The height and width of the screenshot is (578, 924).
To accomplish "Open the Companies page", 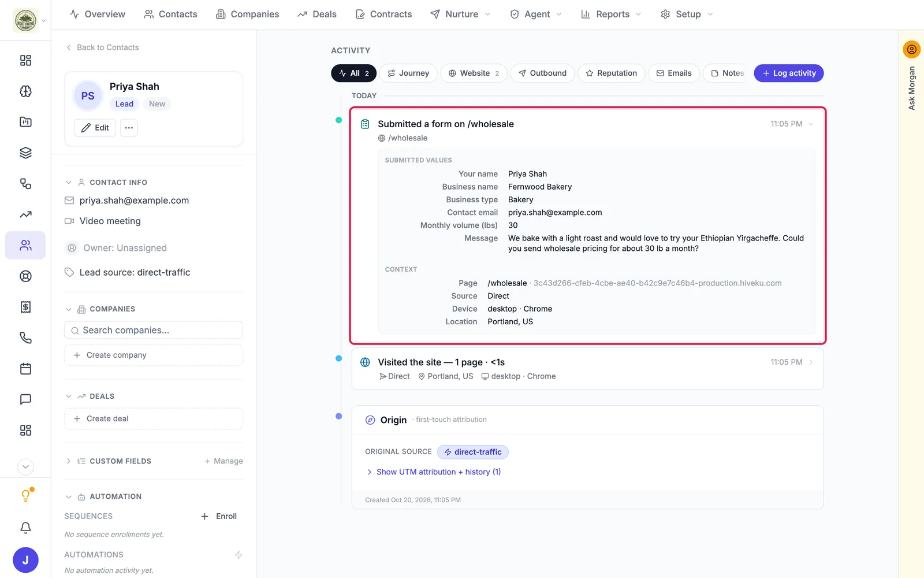I will [247, 14].
